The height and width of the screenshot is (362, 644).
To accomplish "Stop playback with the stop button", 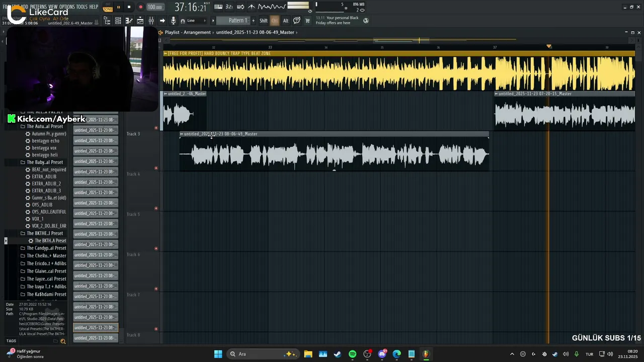I will click(x=129, y=7).
